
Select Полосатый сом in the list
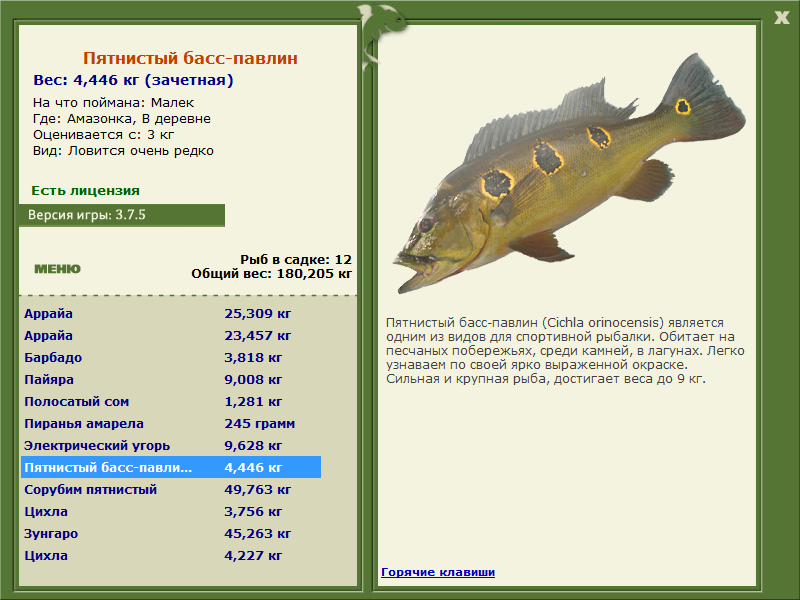pyautogui.click(x=171, y=402)
